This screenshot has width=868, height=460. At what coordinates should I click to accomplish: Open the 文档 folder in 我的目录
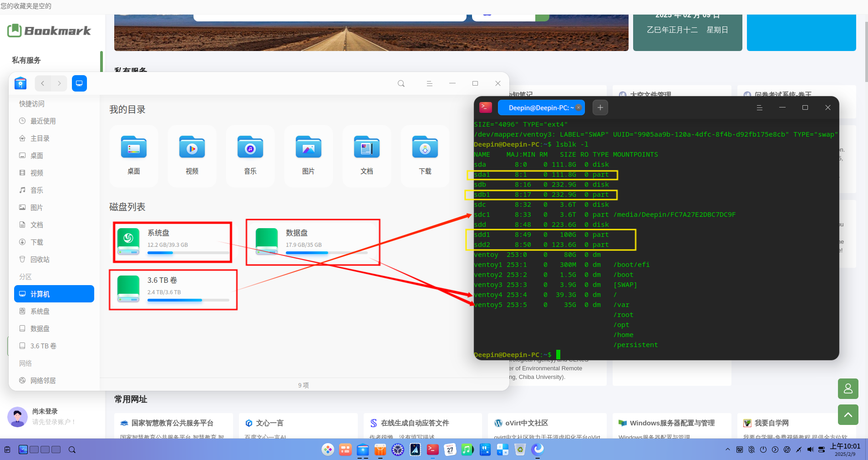pyautogui.click(x=366, y=155)
